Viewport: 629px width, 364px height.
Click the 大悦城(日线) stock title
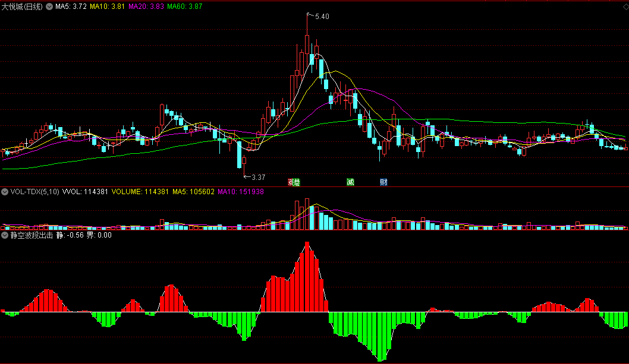[22, 7]
